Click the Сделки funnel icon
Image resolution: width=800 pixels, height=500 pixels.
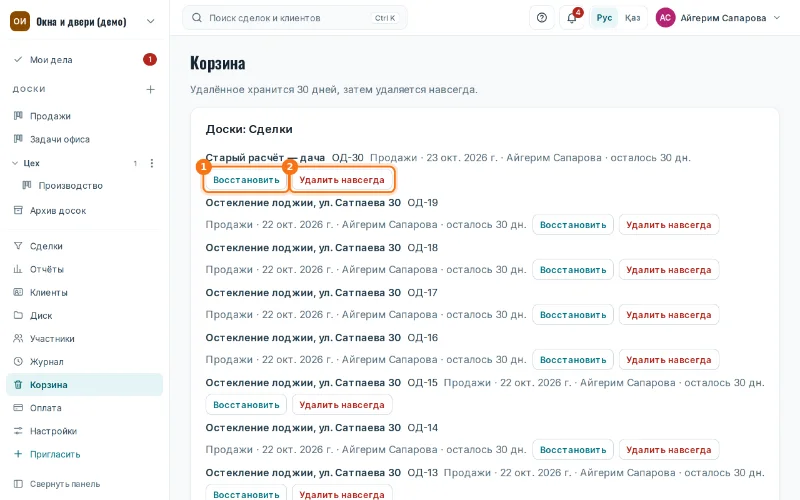pyautogui.click(x=18, y=246)
